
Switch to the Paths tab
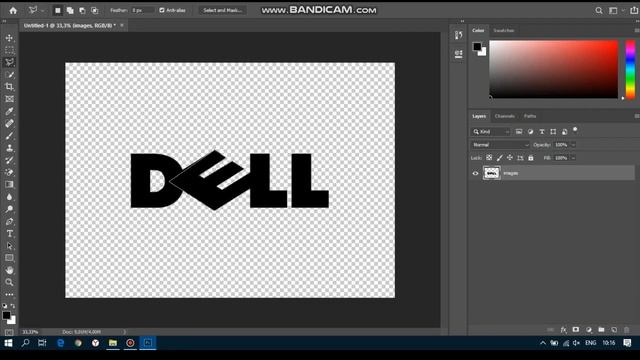[x=530, y=116]
